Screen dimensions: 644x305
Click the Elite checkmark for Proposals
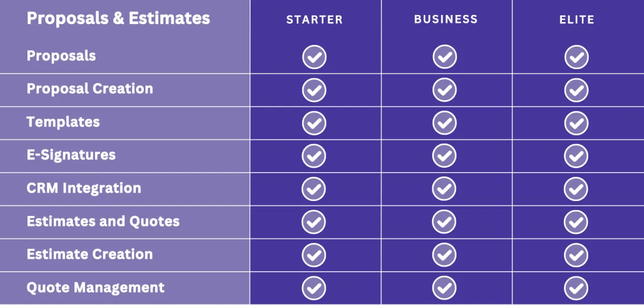[x=576, y=57]
